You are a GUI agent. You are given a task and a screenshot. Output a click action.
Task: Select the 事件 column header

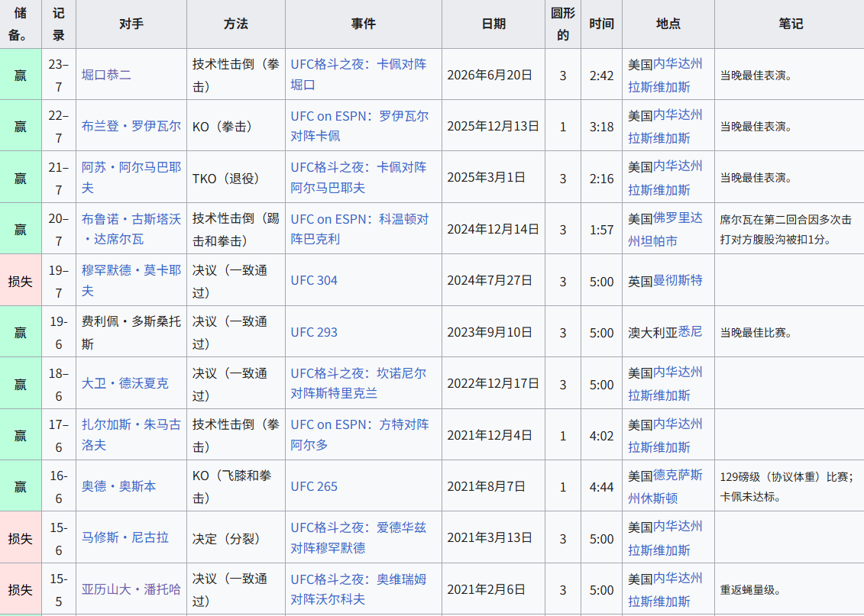[x=364, y=24]
